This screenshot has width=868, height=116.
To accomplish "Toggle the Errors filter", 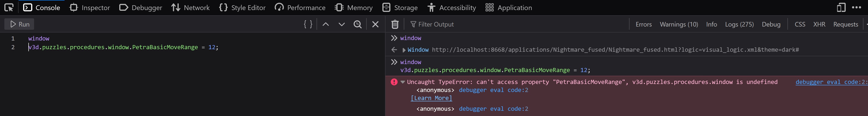I will click(x=644, y=24).
